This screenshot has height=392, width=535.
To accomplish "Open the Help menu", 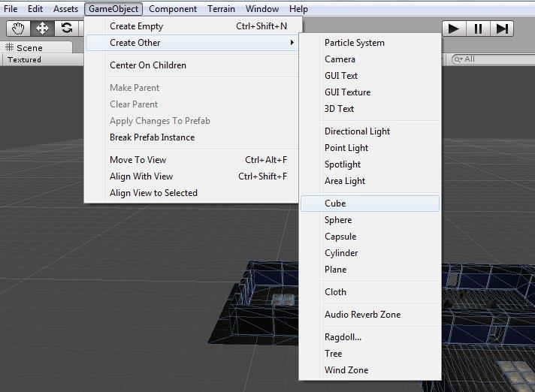I will (298, 8).
